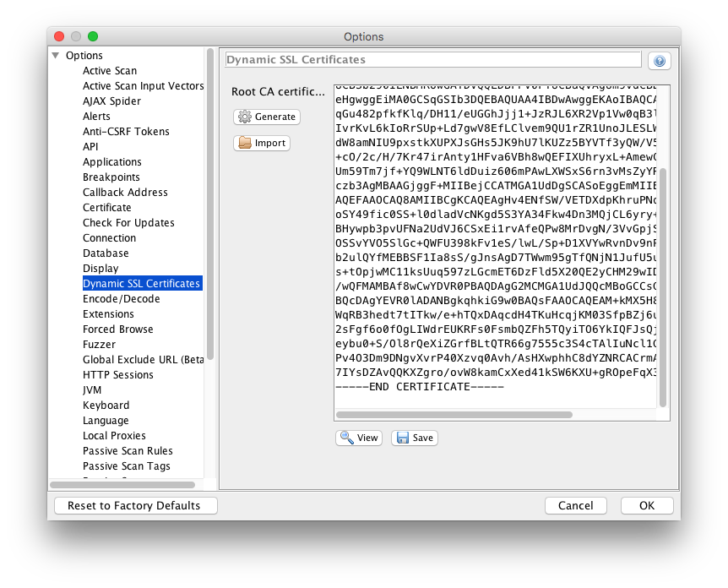Select Anti-CSRF Tokens option
The height and width of the screenshot is (588, 728).
[x=126, y=132]
